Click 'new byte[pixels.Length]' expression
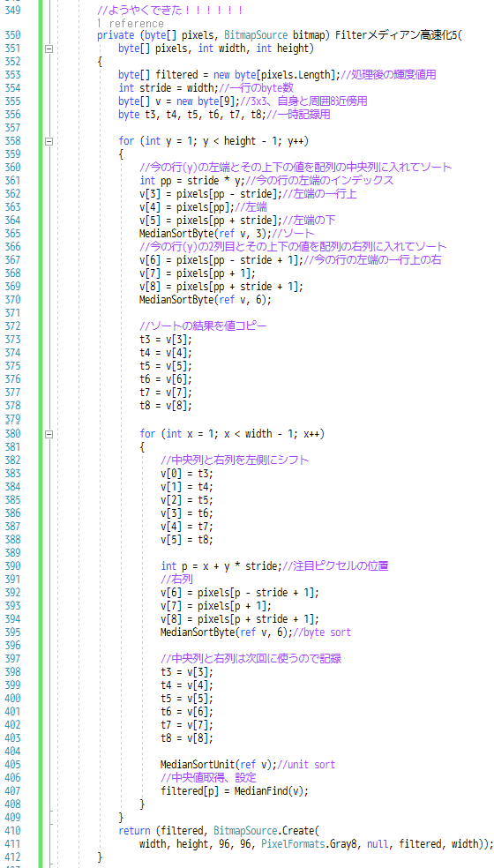This screenshot has height=868, width=494. click(x=273, y=75)
